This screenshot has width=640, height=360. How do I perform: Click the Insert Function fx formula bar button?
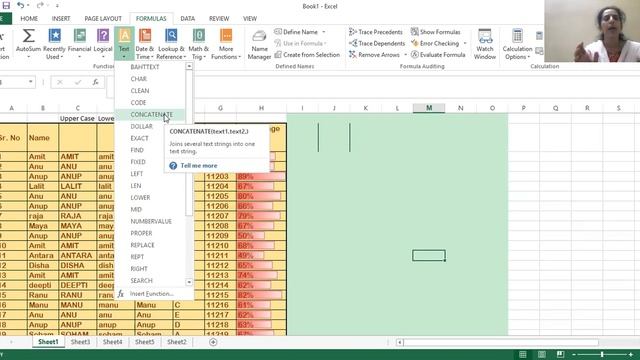(95, 82)
